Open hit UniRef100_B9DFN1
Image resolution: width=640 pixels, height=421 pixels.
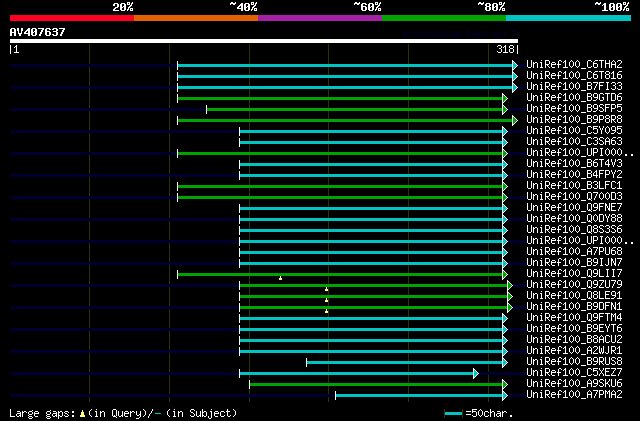tap(574, 307)
